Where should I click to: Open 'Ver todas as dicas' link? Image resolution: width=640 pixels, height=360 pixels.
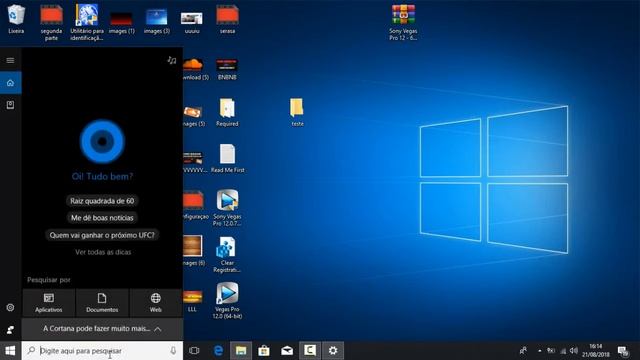[103, 252]
